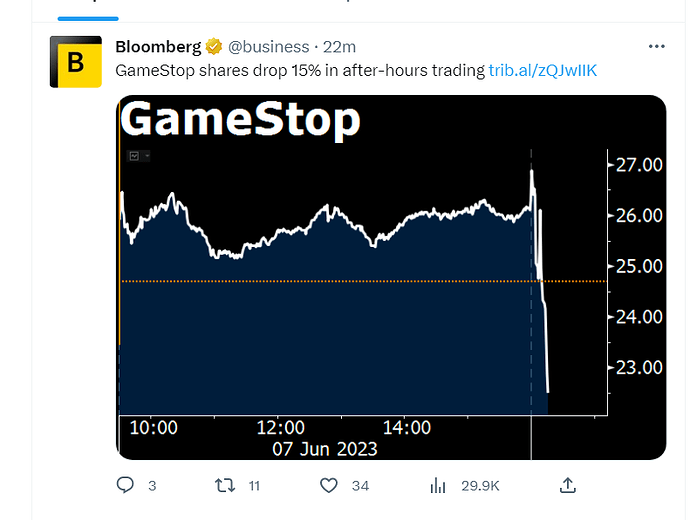This screenshot has height=520, width=690.
Task: Click the gold verified badge
Action: pos(214,46)
